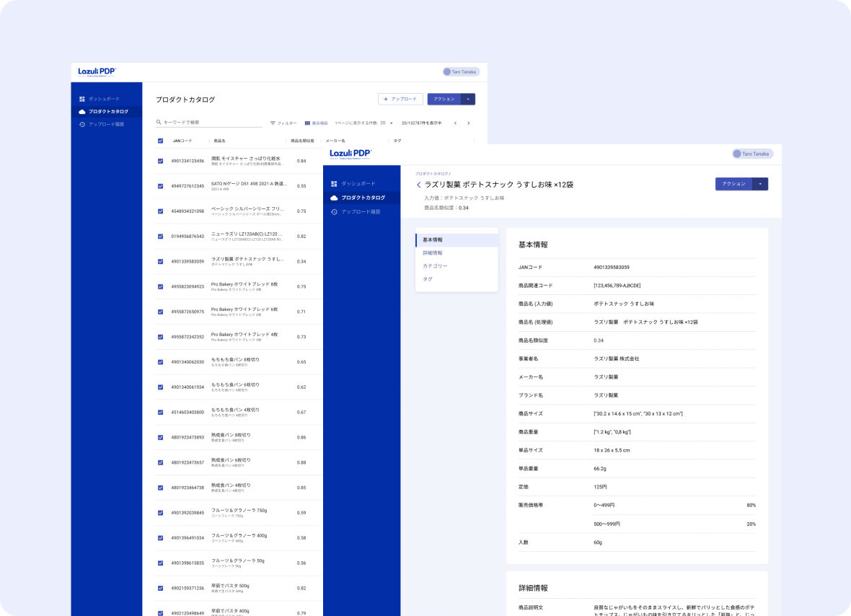Go back using the arrow beside the product title
Viewport: 851px width, 616px height.
tap(419, 185)
